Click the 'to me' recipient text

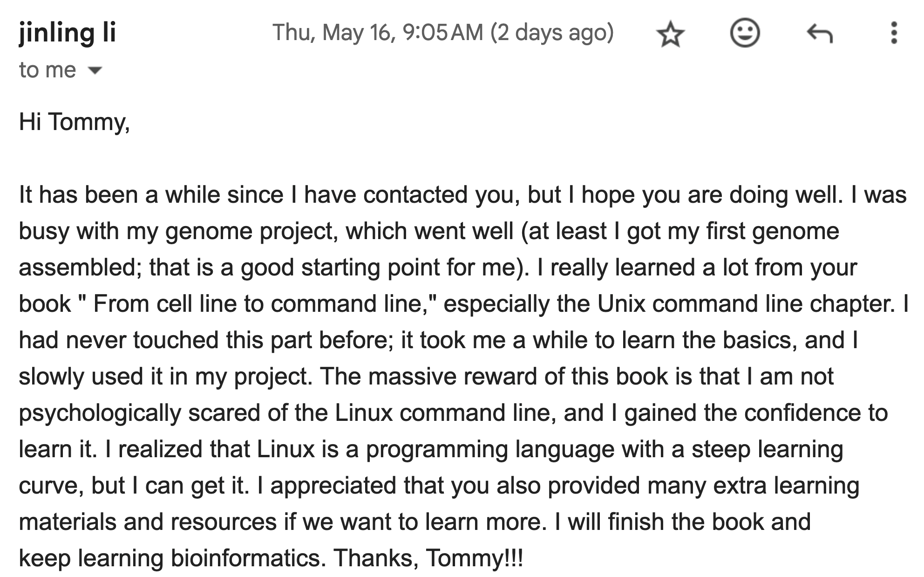47,70
